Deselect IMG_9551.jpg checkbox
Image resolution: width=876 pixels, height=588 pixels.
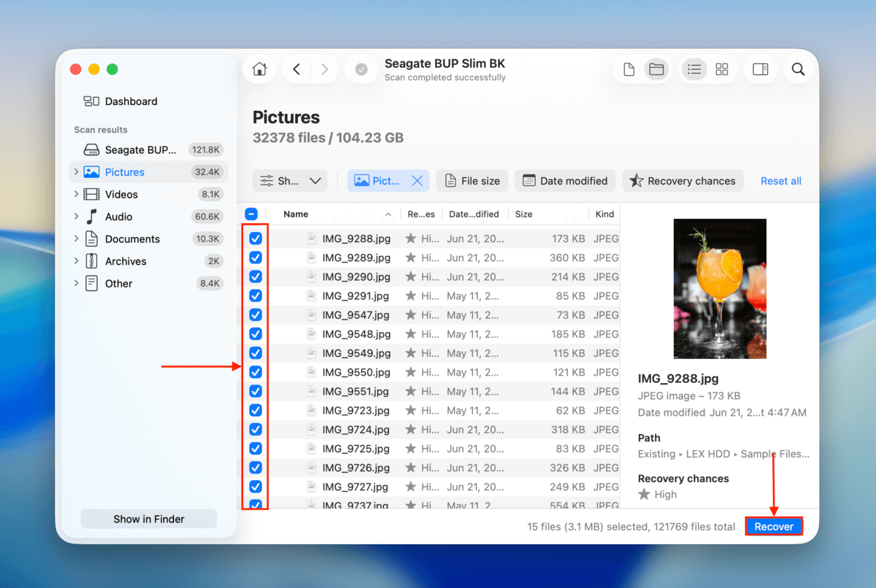(255, 391)
